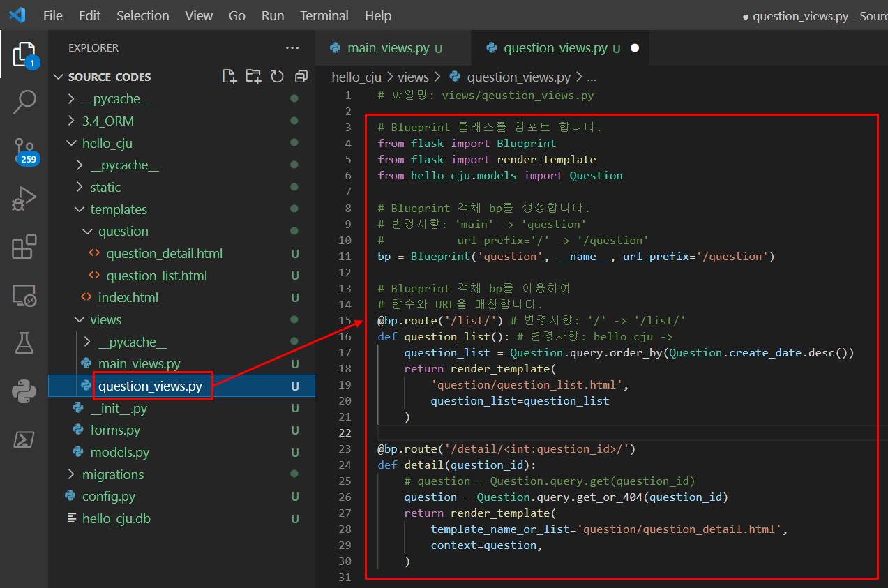The height and width of the screenshot is (588, 888).
Task: Click code line with bp = Blueprint('question'
Action: tap(576, 256)
